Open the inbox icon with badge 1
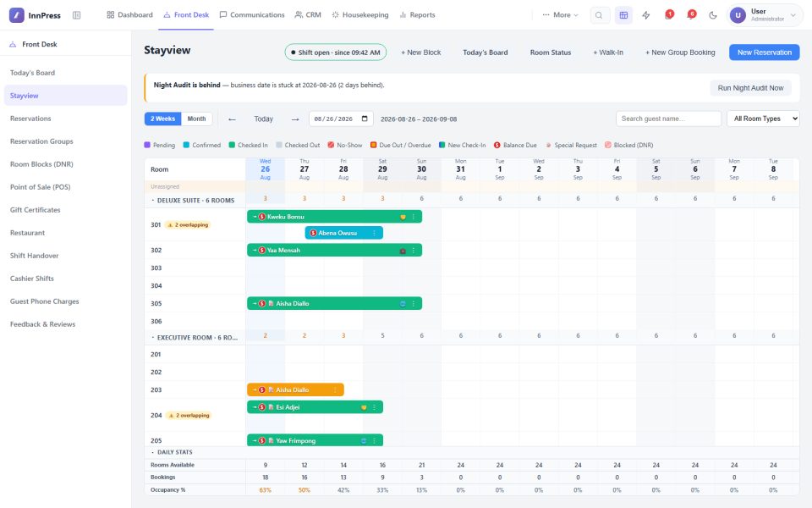The height and width of the screenshot is (508, 812). [x=668, y=14]
